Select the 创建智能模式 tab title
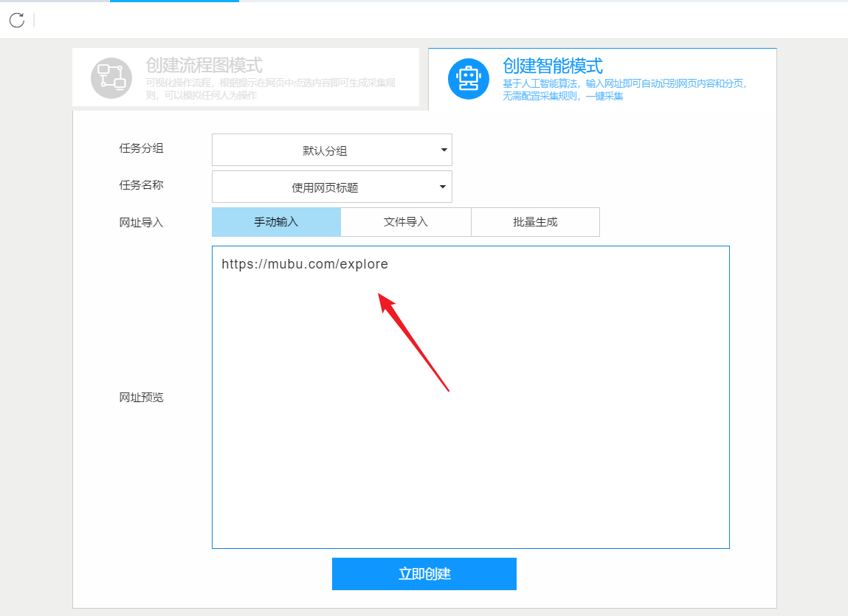 (x=552, y=66)
